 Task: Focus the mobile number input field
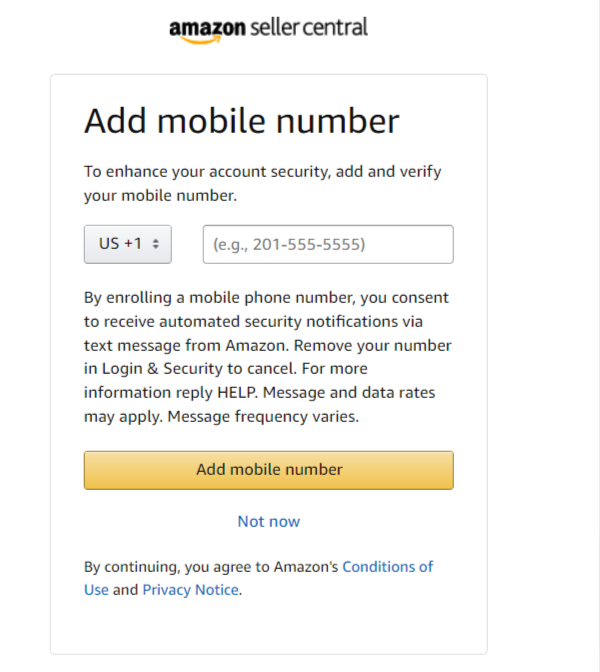point(328,244)
